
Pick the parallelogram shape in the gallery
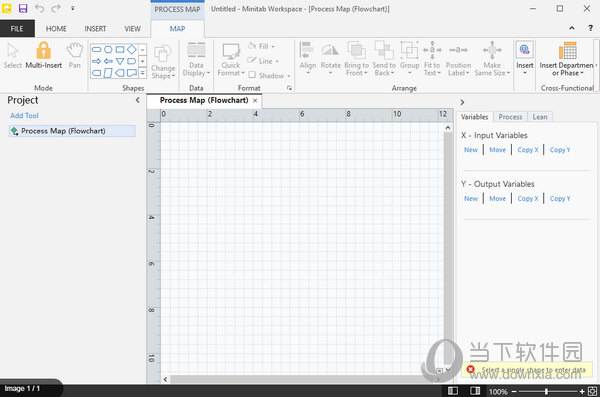(108, 73)
